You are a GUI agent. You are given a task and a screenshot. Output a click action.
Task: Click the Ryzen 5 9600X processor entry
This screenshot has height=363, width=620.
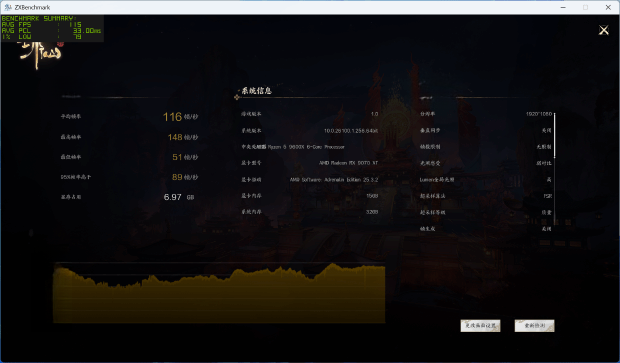[306, 147]
